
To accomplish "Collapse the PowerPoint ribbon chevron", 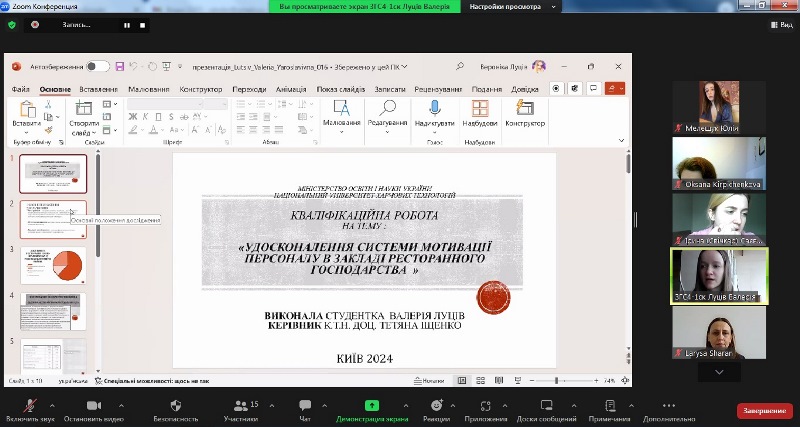I will point(621,140).
